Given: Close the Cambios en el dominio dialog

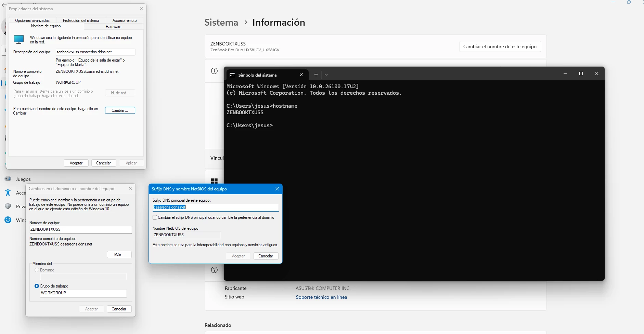Looking at the screenshot, I should (130, 188).
